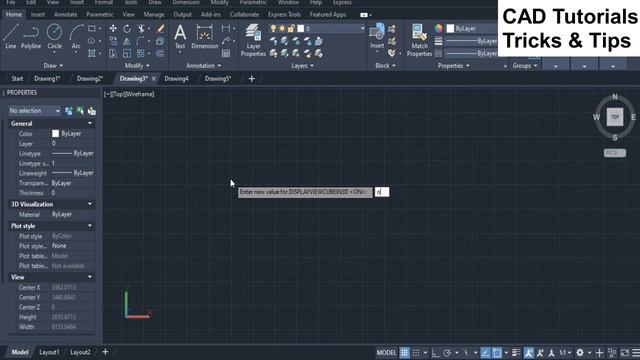Toggle annotation visibility in status bar
The image size is (640, 360).
[529, 352]
